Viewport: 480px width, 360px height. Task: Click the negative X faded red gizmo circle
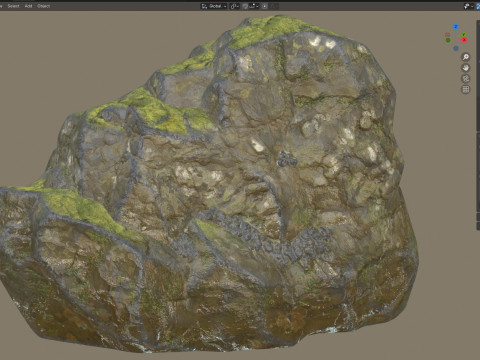pyautogui.click(x=447, y=35)
